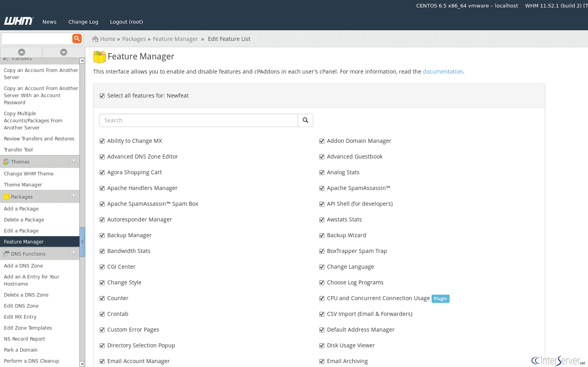Click the Themes section icon
This screenshot has height=367, width=588.
click(x=6, y=162)
